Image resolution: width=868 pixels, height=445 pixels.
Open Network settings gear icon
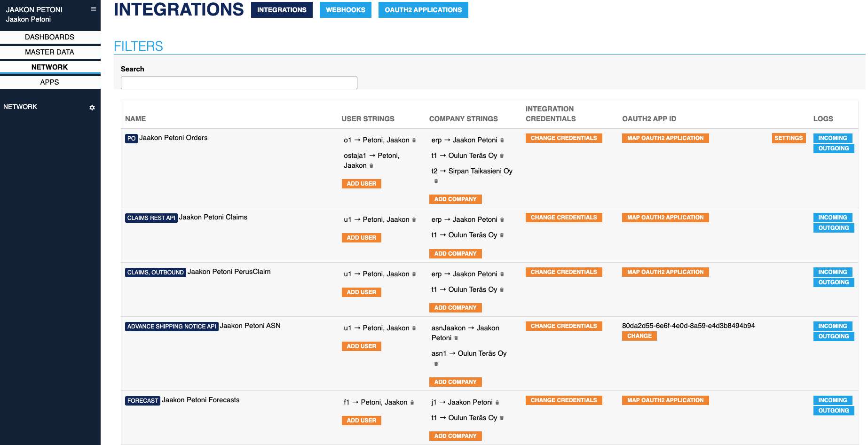(x=92, y=108)
